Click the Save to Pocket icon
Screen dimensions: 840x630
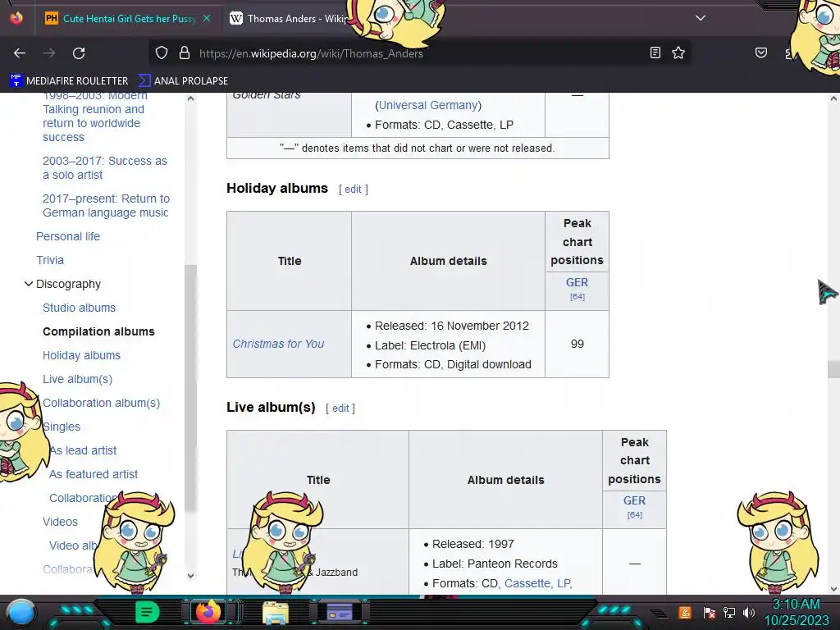760,52
